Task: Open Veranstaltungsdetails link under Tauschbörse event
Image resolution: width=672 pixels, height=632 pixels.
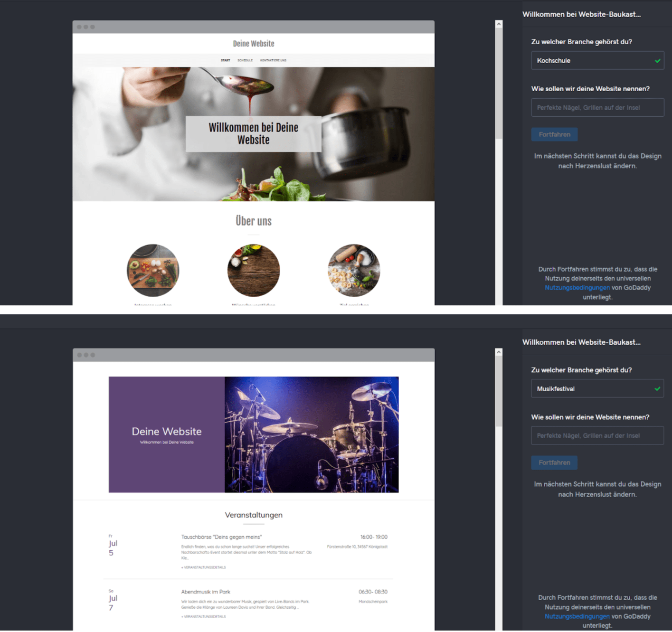Action: point(204,567)
